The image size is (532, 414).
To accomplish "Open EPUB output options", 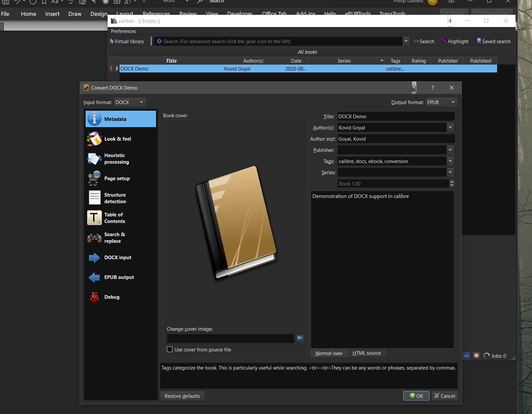I will [120, 277].
